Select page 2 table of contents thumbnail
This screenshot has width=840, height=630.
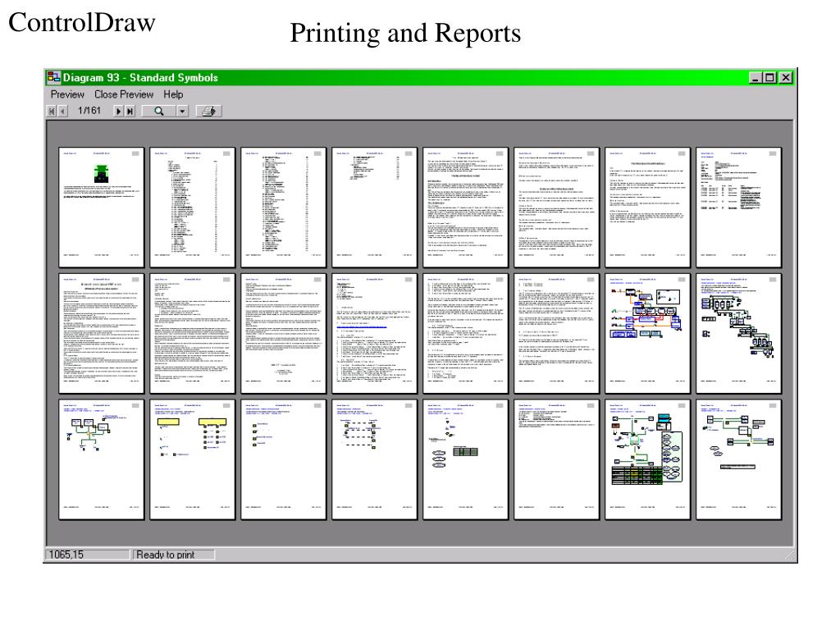[x=192, y=208]
